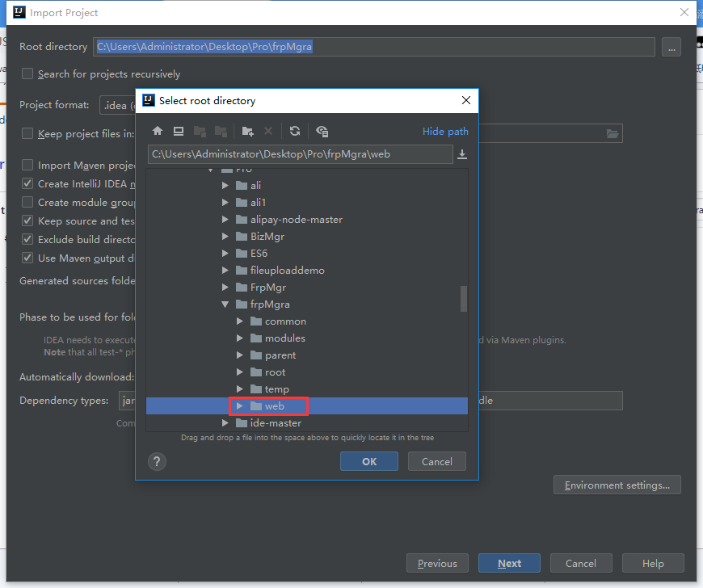Click the Hide path link
Image resolution: width=703 pixels, height=588 pixels.
[x=445, y=132]
